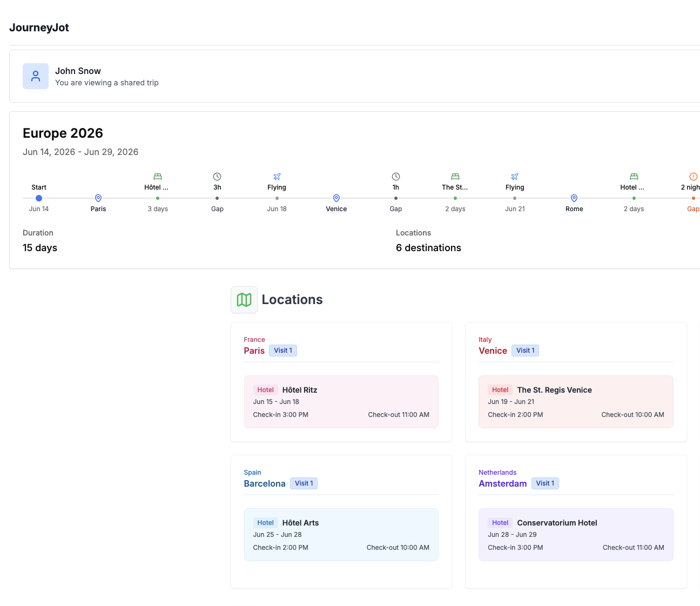Viewport: 700px width, 606px height.
Task: Click the Visit 1 badge next to Venice
Action: [x=526, y=351]
